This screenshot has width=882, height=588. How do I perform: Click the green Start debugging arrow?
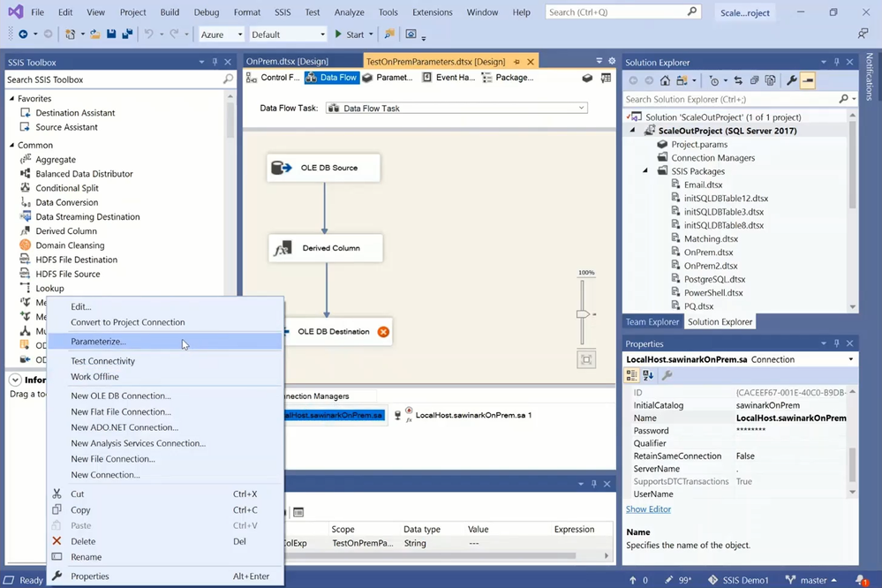coord(338,34)
